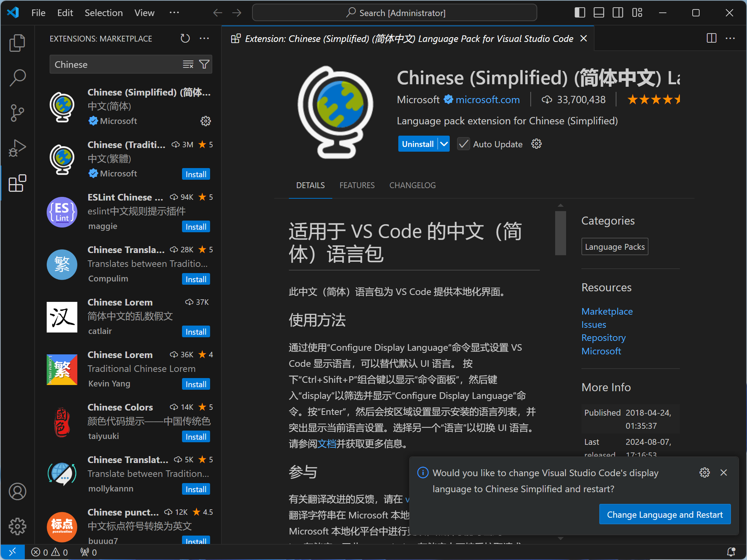Open errors and warnings in status bar
Image resolution: width=747 pixels, height=560 pixels.
[50, 552]
